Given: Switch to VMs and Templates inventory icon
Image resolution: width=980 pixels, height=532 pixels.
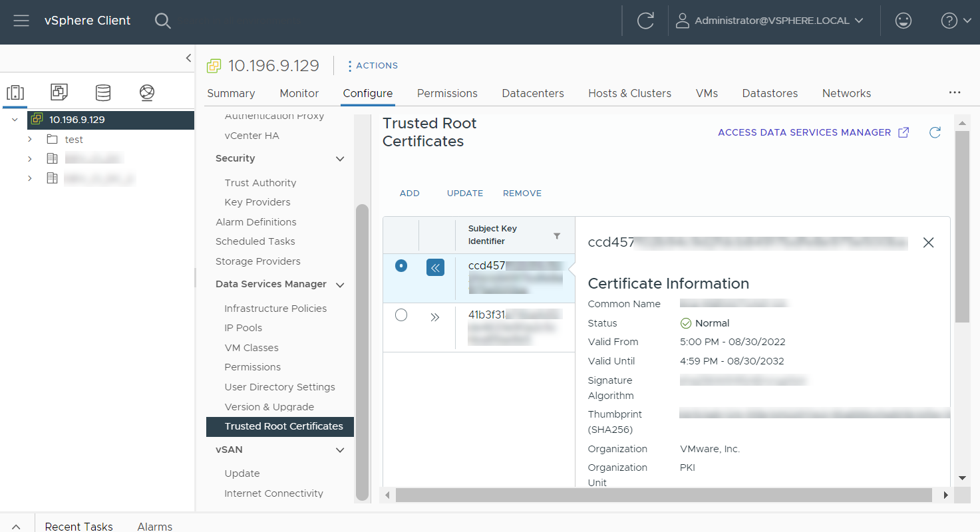Looking at the screenshot, I should pos(59,92).
